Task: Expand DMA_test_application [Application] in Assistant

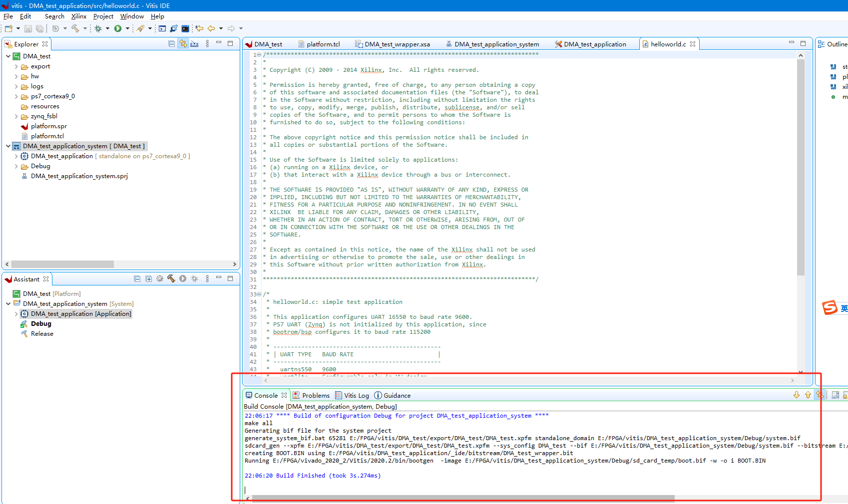Action: (16, 314)
